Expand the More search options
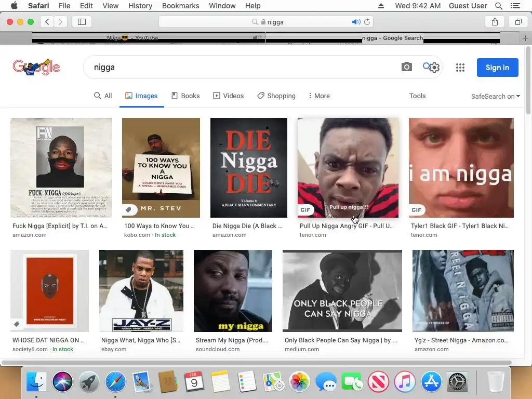This screenshot has width=532, height=399. (x=319, y=96)
